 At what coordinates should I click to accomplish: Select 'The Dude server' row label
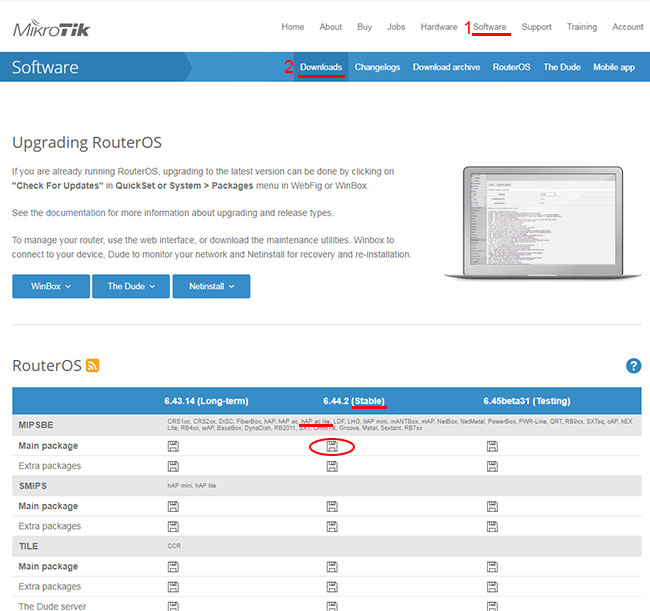(x=52, y=606)
